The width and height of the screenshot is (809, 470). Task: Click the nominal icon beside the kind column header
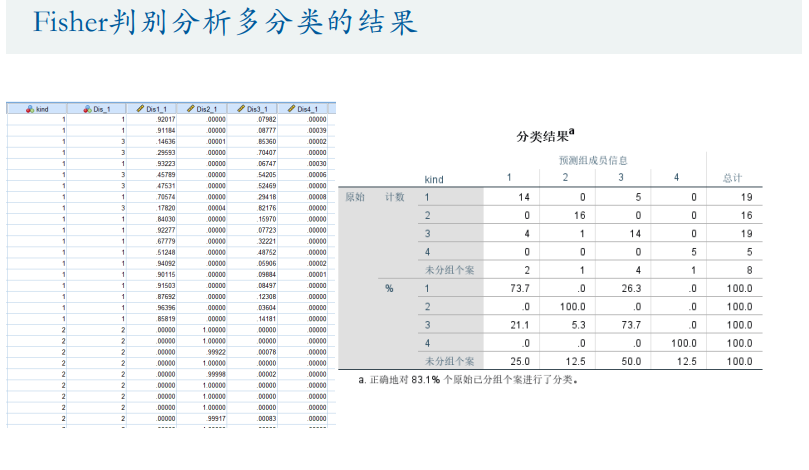[31, 109]
